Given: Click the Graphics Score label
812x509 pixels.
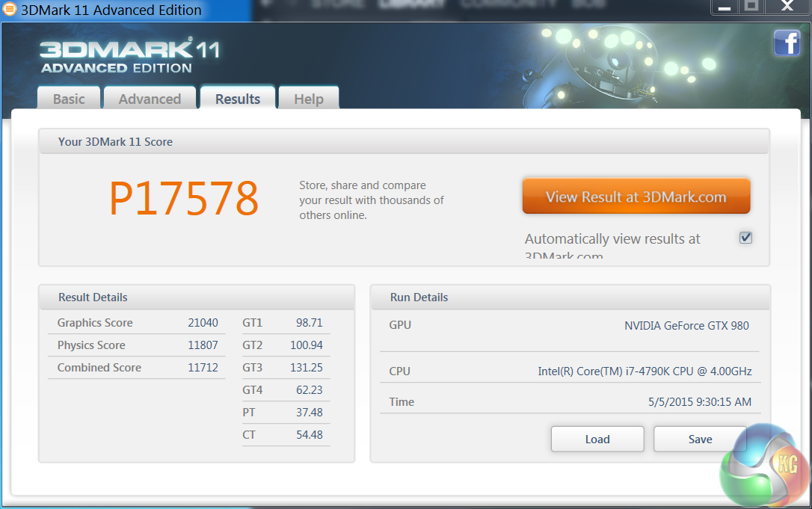Looking at the screenshot, I should click(95, 323).
